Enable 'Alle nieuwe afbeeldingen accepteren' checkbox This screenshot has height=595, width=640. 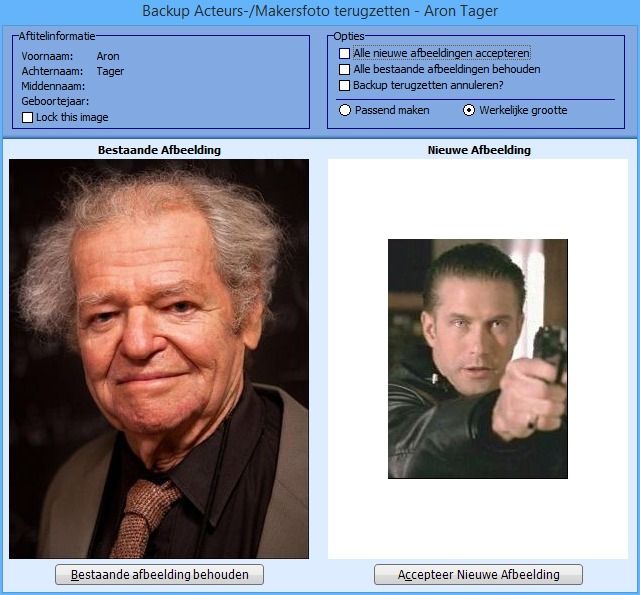tap(344, 53)
